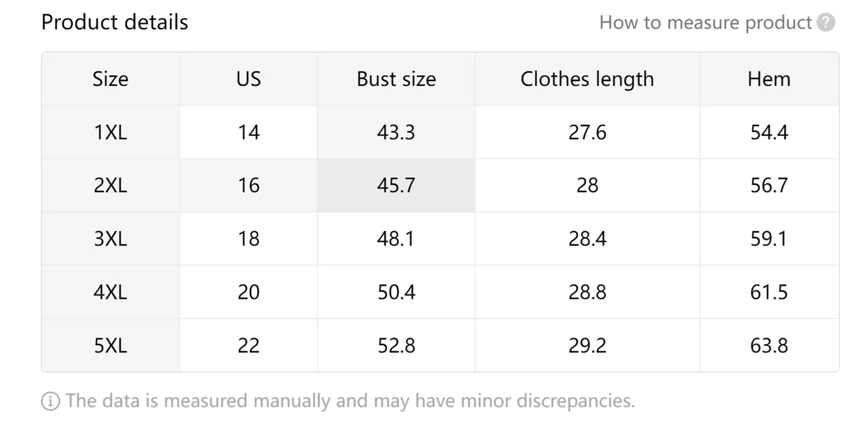Click the Size column header

tap(110, 79)
